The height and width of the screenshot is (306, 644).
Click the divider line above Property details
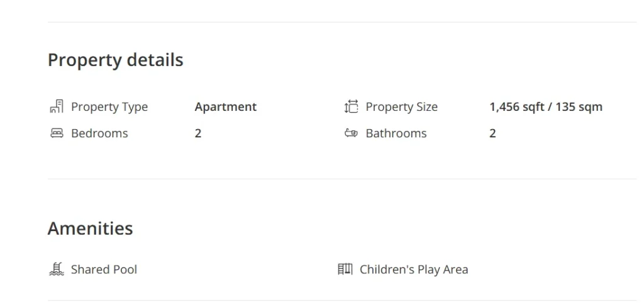tap(341, 22)
